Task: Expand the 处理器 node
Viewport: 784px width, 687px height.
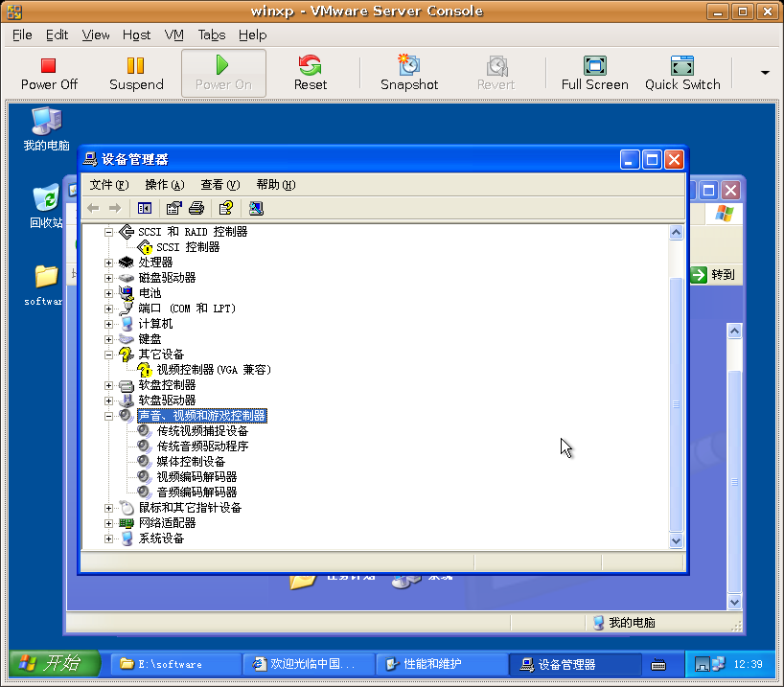Action: (108, 263)
